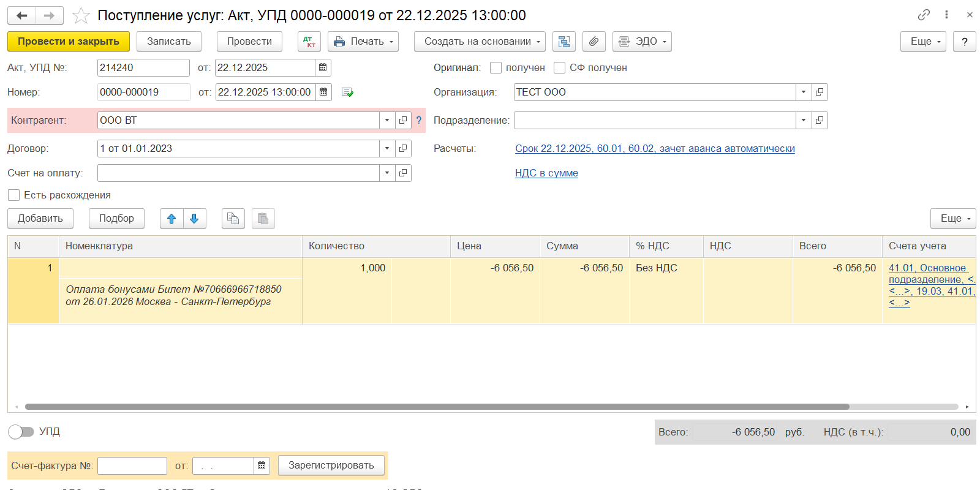Open calendar for Акт date field

point(323,67)
